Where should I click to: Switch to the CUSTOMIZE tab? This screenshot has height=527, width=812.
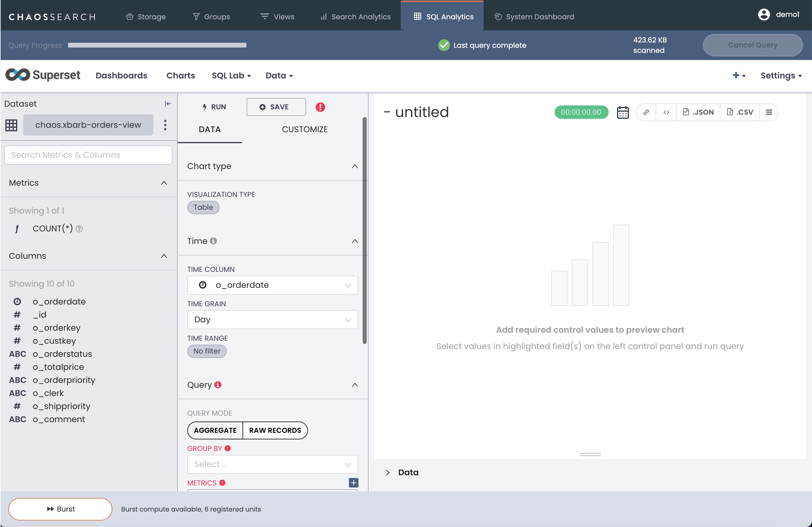(x=304, y=129)
